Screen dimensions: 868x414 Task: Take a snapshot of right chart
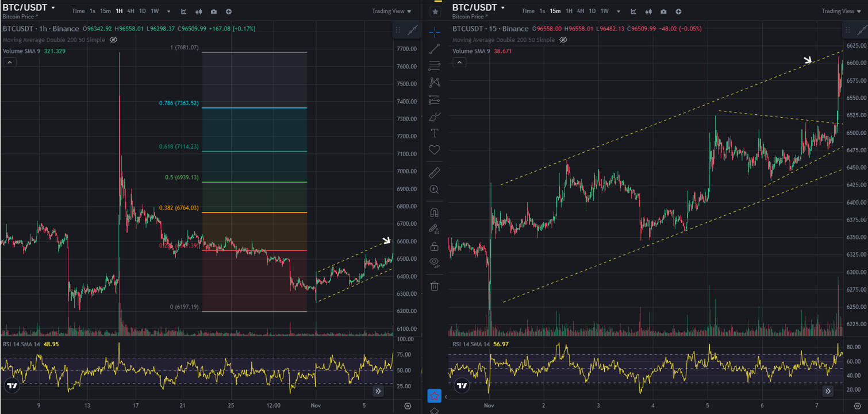(663, 11)
